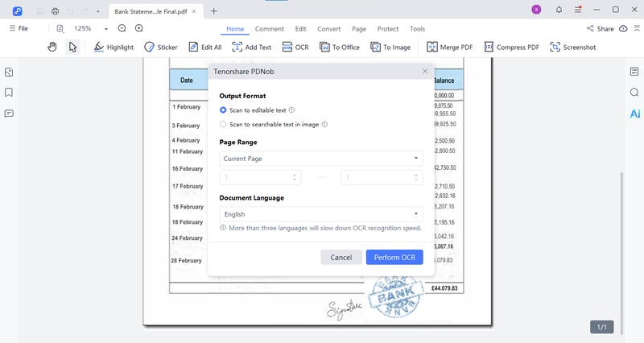Cancel the OCR dialog
The height and width of the screenshot is (343, 644).
pos(341,257)
